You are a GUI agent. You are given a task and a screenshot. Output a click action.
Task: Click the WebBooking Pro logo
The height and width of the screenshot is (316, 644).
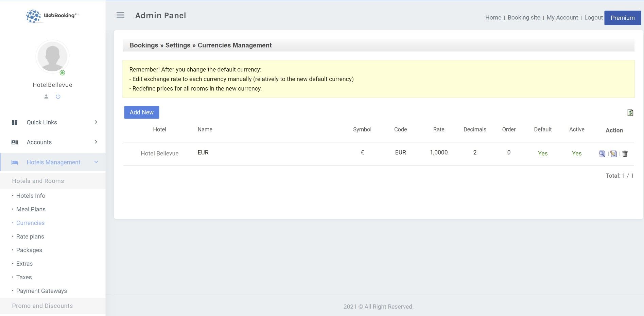(x=52, y=16)
